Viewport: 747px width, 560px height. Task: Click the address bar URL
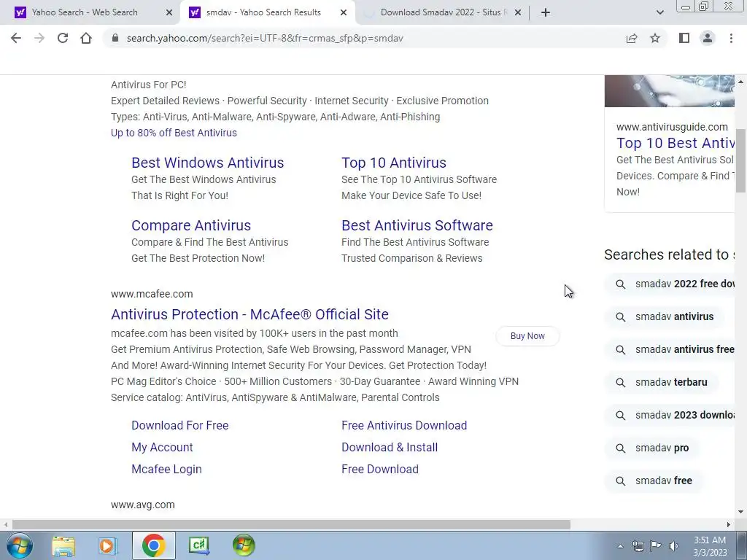[265, 38]
